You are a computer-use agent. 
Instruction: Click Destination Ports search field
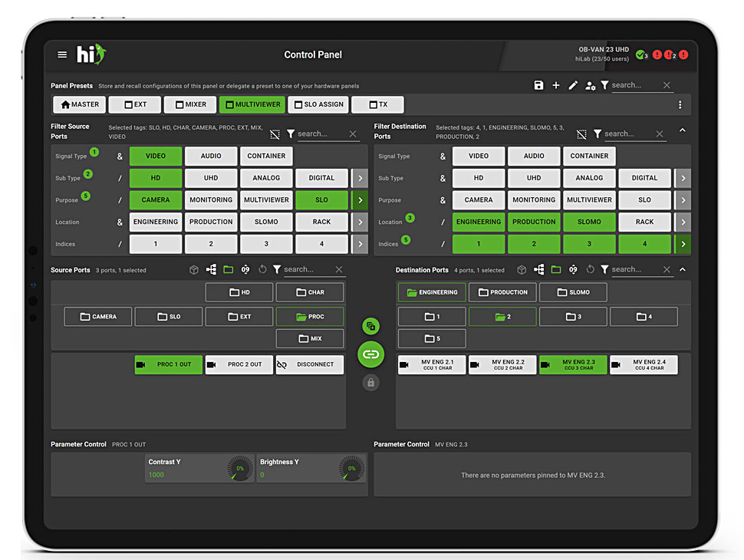[634, 269]
